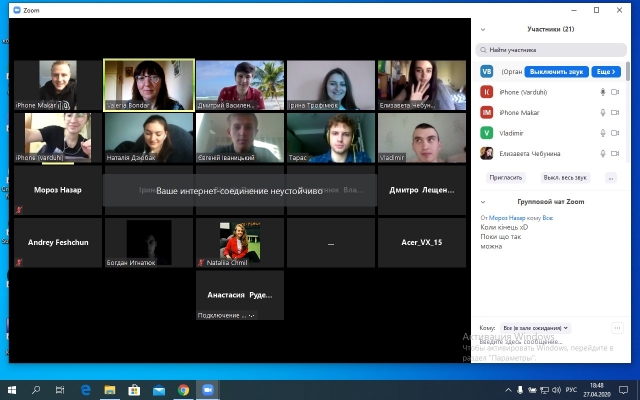The image size is (640, 400).
Task: Click muted mic icon on Andrey Feshchun tile
Action: (x=19, y=262)
